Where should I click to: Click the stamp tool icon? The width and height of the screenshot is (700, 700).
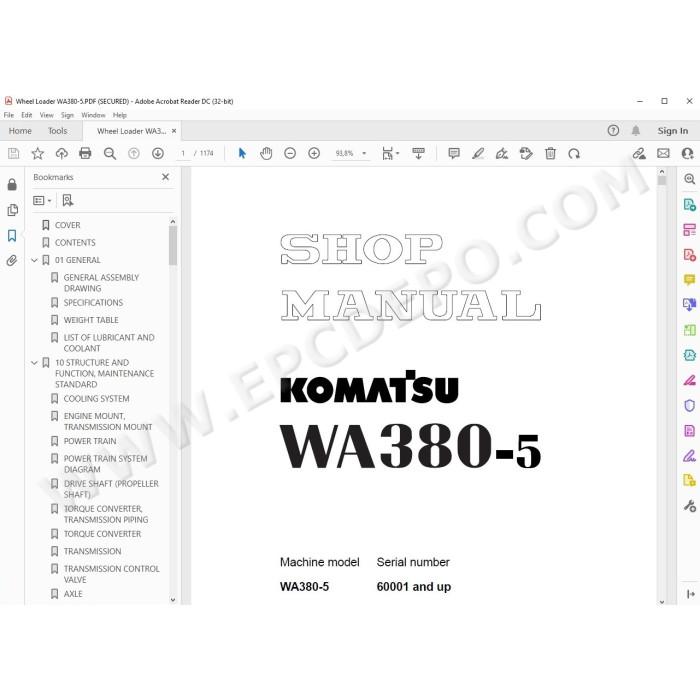[x=526, y=154]
